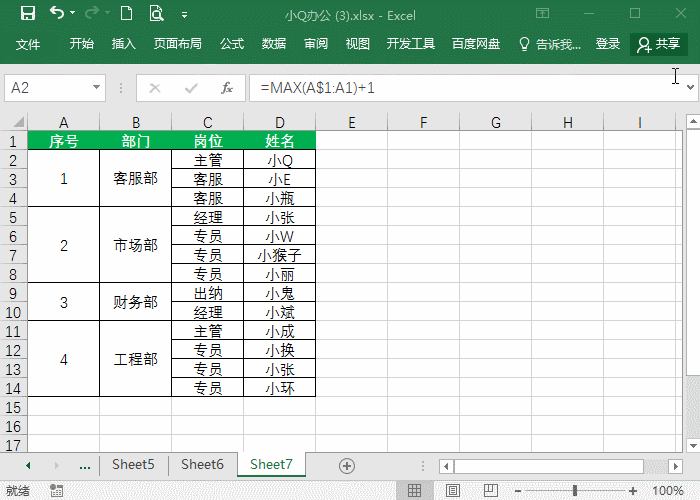Click the cell containing 出纳
The image size is (700, 500).
coord(208,293)
